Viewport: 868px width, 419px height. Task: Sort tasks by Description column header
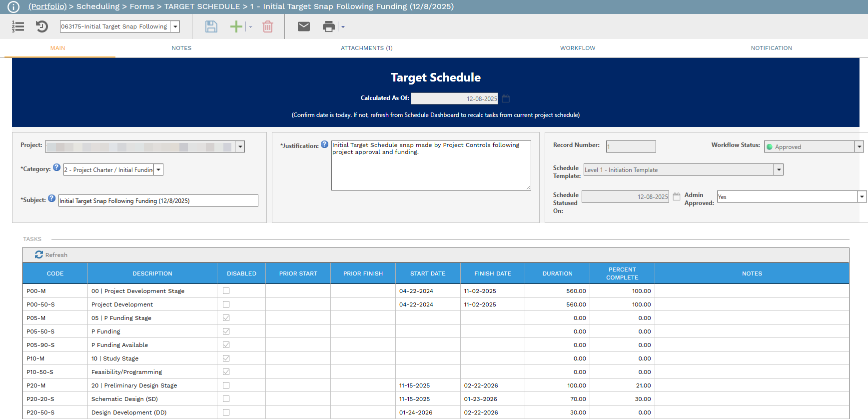[152, 273]
